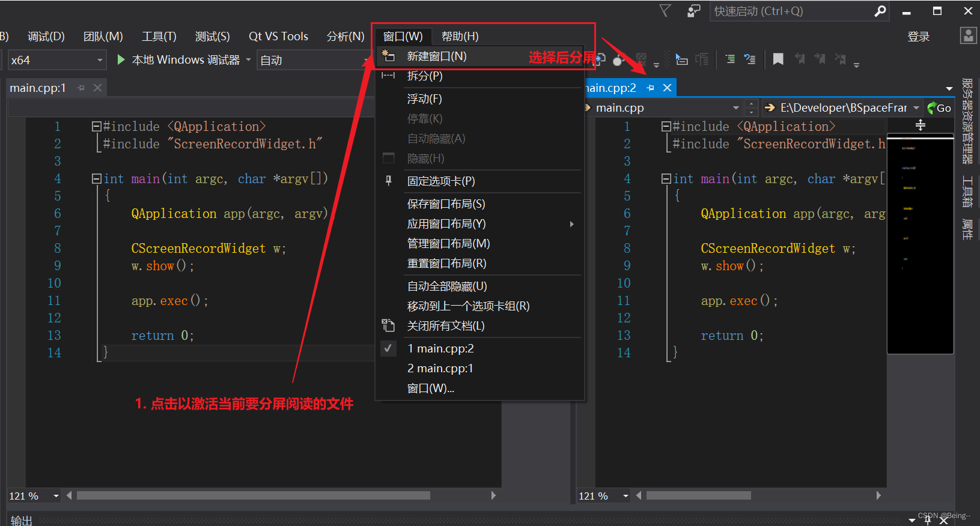Viewport: 980px width, 526px height.
Task: Click the uncomment selected lines icon
Action: 750,59
